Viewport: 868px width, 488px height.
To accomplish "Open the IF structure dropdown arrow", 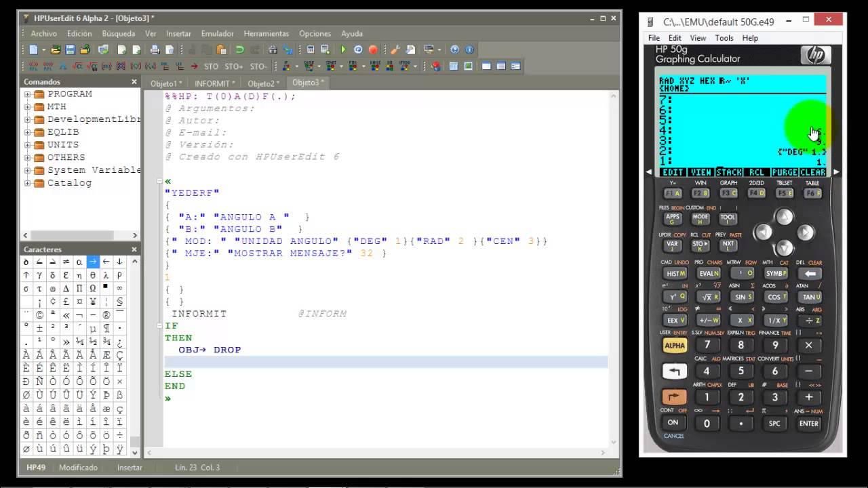I will click(x=297, y=66).
